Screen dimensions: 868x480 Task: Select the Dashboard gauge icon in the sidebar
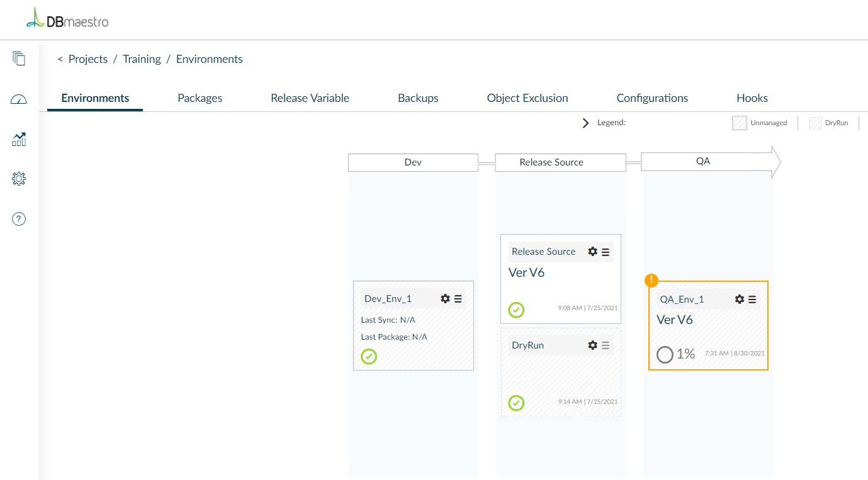(19, 99)
